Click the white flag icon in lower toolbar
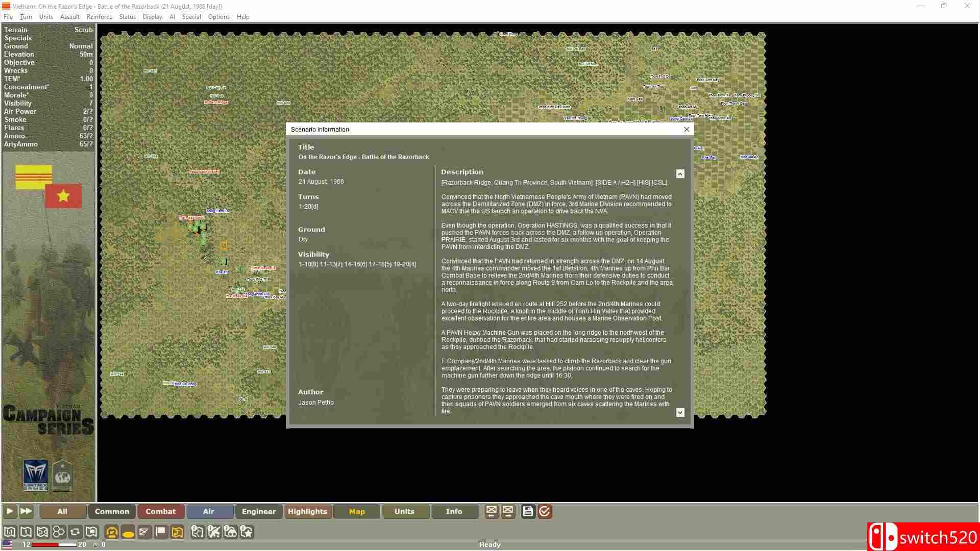980x551 pixels. click(x=161, y=532)
